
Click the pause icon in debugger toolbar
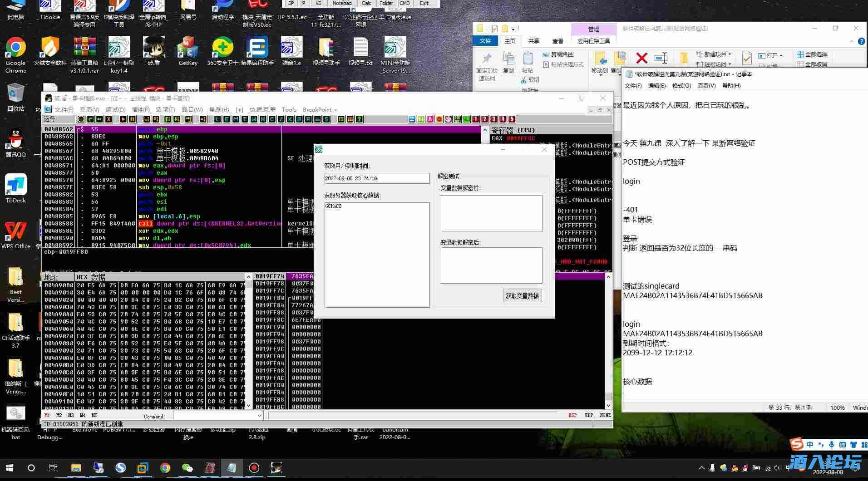[x=132, y=119]
